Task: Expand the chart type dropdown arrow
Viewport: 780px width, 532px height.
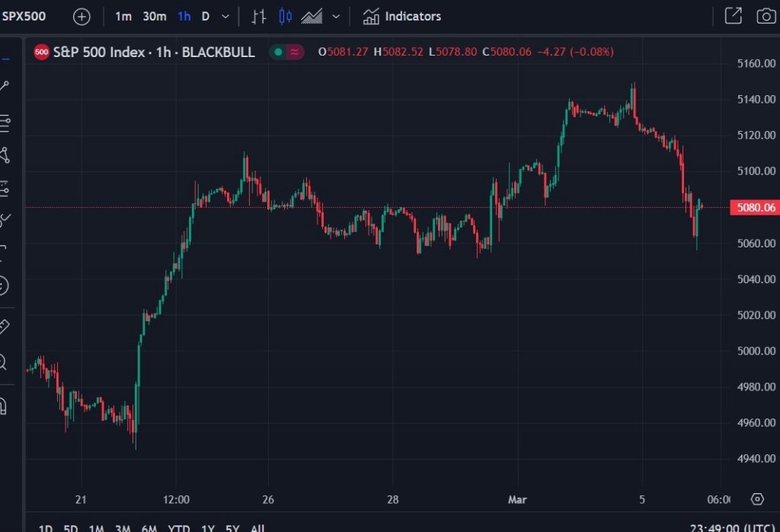Action: click(336, 16)
